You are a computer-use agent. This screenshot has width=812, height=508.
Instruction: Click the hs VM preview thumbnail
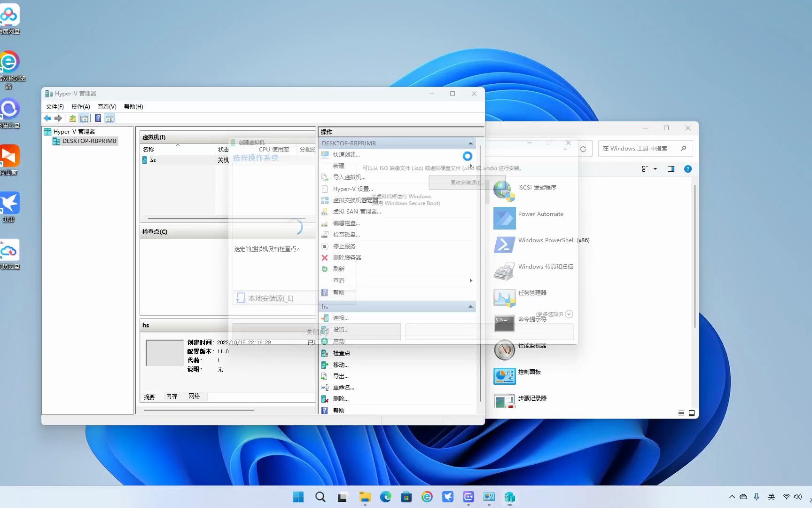point(164,353)
